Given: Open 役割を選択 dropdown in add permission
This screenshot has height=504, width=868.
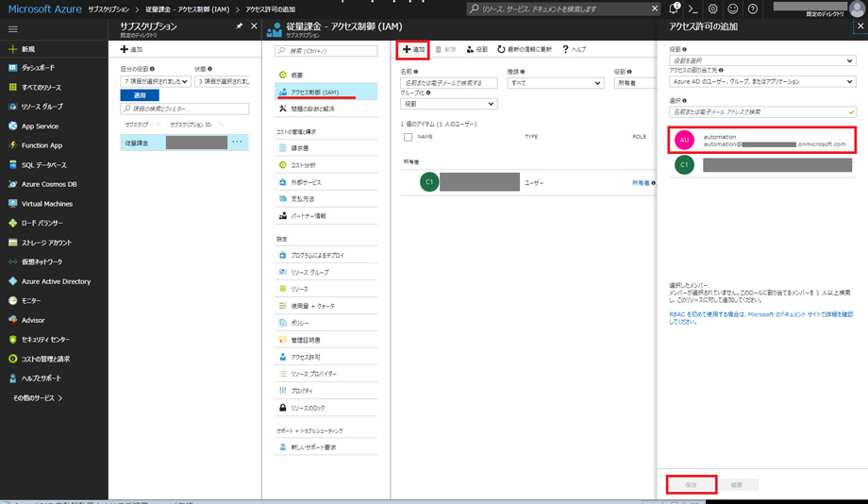Looking at the screenshot, I should point(762,60).
